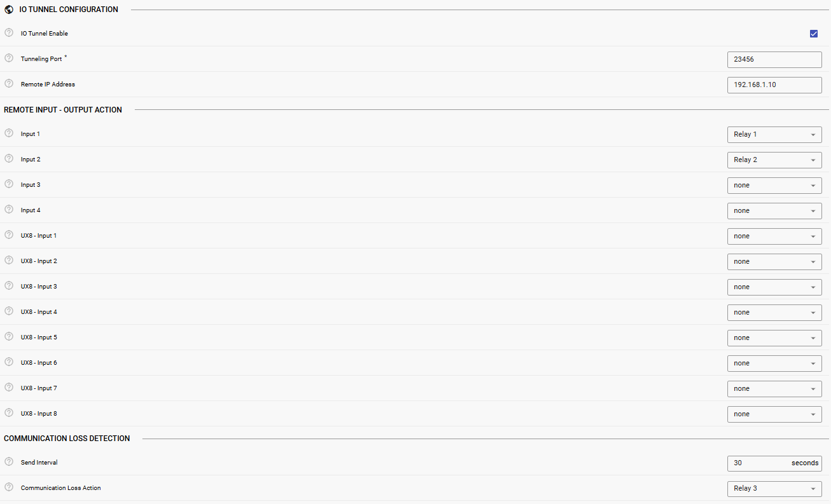Click help icon next to Tunneling Port
The height and width of the screenshot is (504, 831).
coord(9,58)
